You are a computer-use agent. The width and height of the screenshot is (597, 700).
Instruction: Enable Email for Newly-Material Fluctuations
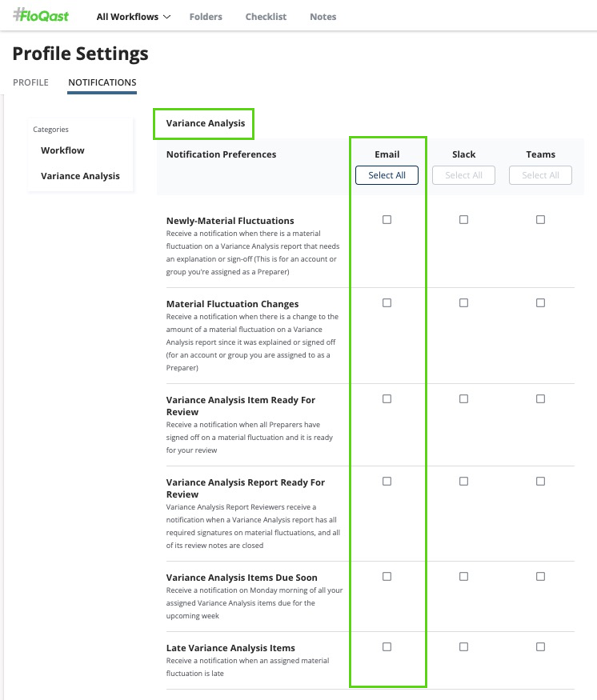coord(387,220)
